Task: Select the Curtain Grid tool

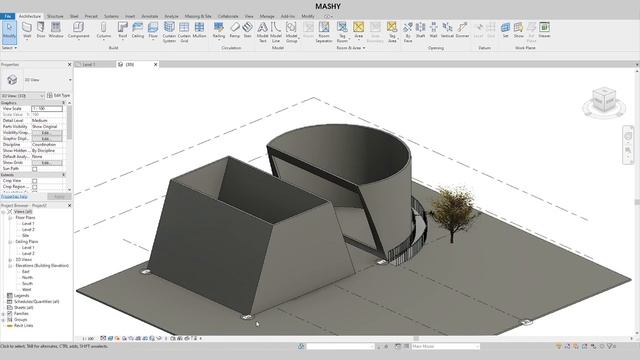Action: 184,32
